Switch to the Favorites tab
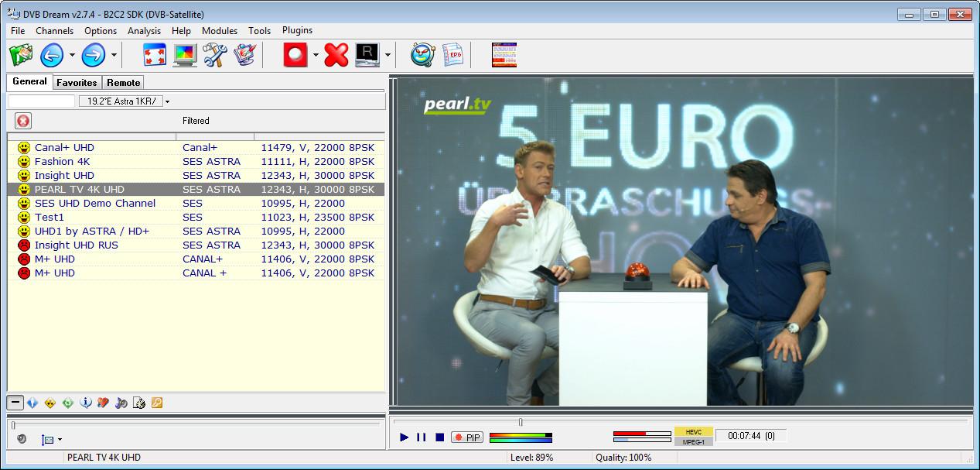The image size is (980, 470). tap(77, 82)
